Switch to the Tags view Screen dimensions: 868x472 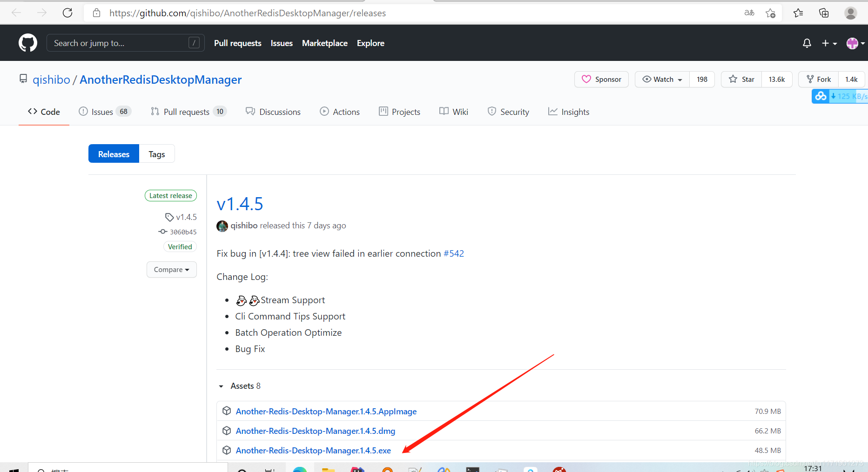[x=157, y=154]
